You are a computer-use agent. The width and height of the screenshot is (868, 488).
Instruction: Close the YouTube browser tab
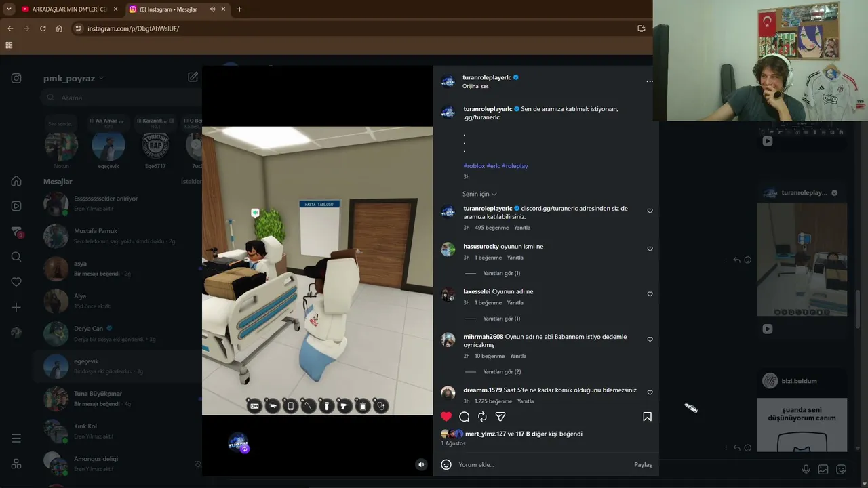pyautogui.click(x=115, y=9)
